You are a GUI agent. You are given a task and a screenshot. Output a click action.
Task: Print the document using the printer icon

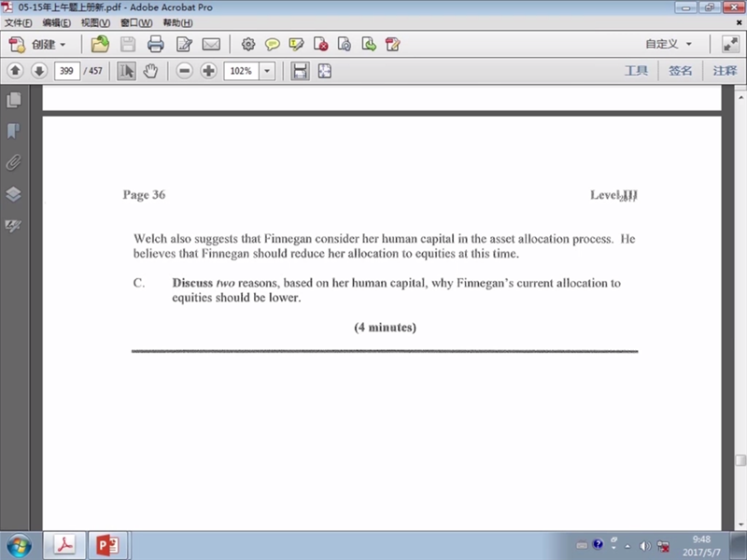pos(156,44)
